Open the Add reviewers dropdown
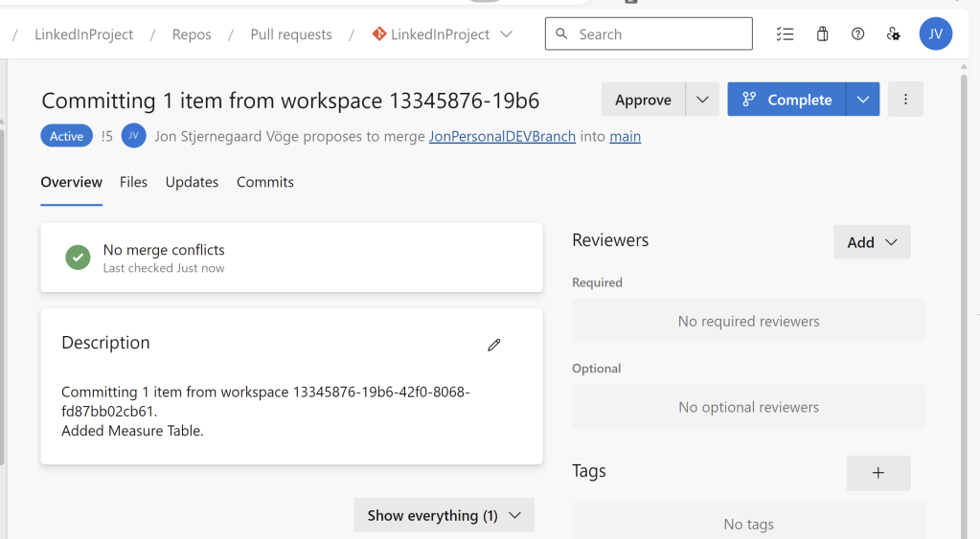Viewport: 980px width, 539px height. click(x=872, y=242)
